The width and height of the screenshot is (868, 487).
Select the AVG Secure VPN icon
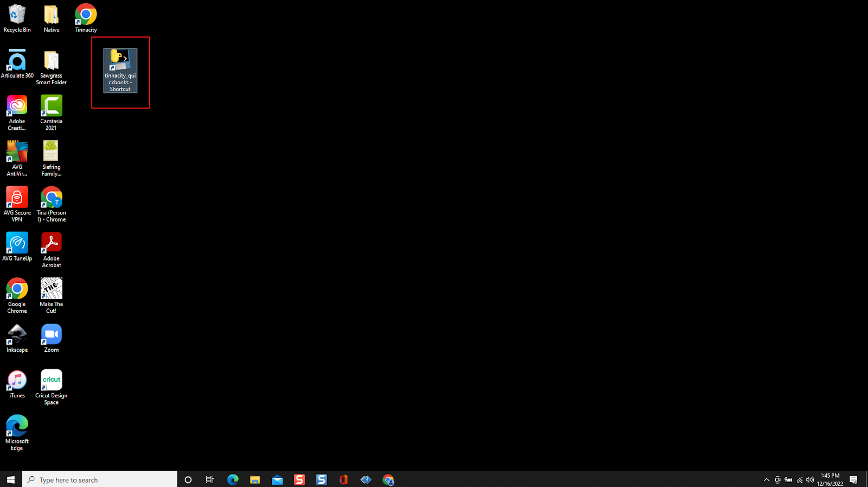click(x=17, y=204)
